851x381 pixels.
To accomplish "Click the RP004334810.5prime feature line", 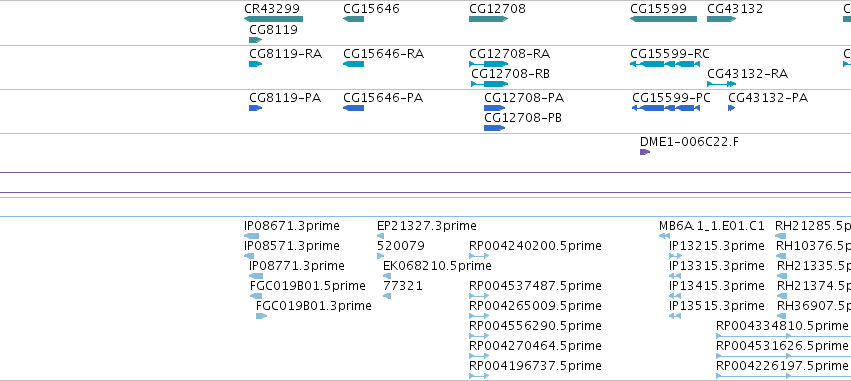I will 783,336.
